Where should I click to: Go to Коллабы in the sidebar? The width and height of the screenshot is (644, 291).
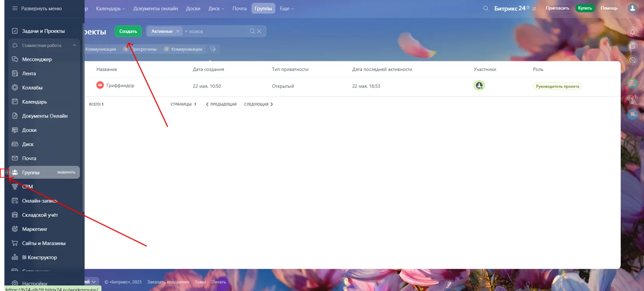tap(32, 88)
